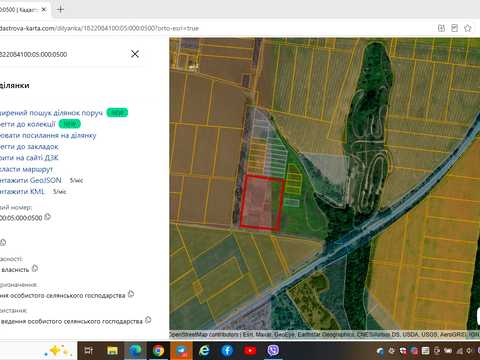Open Task View on the taskbar
480x360 pixels.
pyautogui.click(x=89, y=350)
